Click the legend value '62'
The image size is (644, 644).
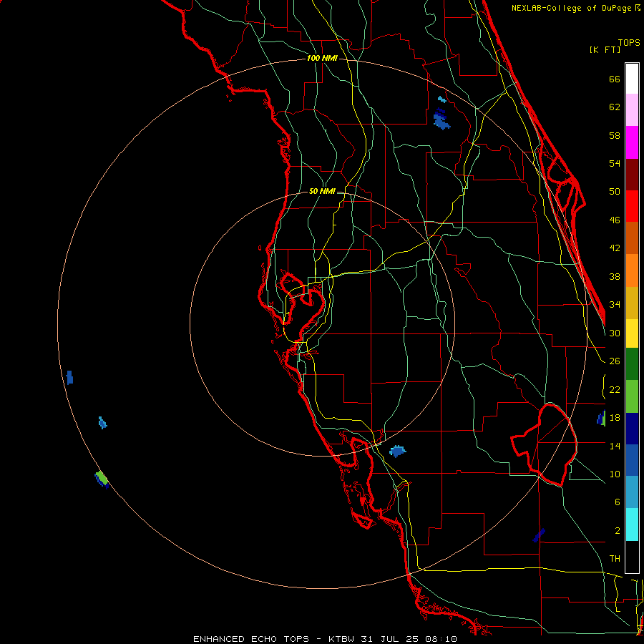(x=615, y=107)
